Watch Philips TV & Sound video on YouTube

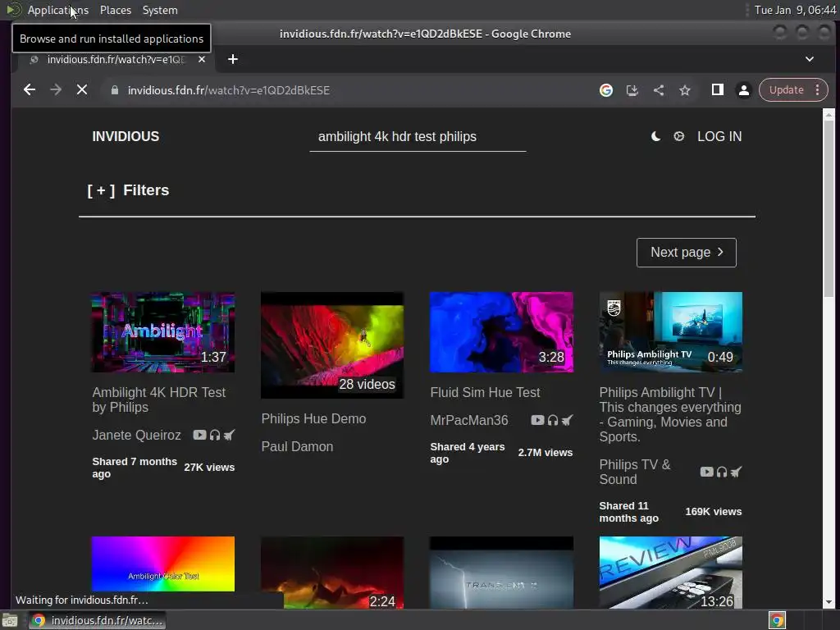tap(706, 472)
